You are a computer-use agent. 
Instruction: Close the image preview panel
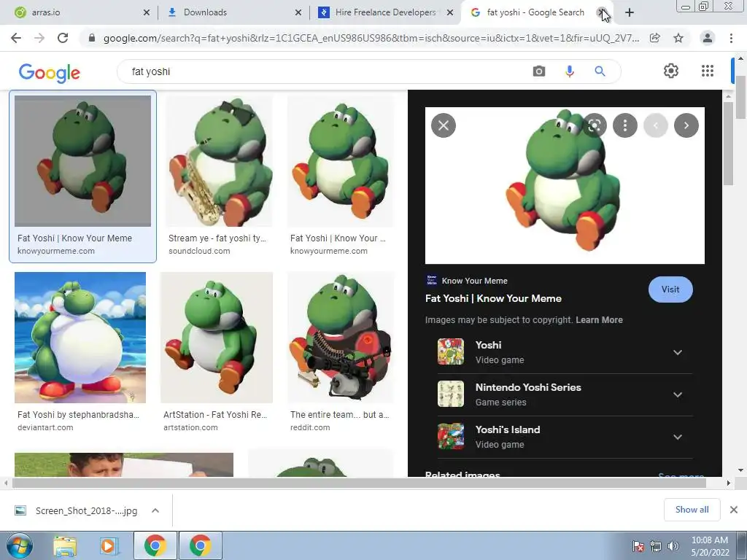444,125
